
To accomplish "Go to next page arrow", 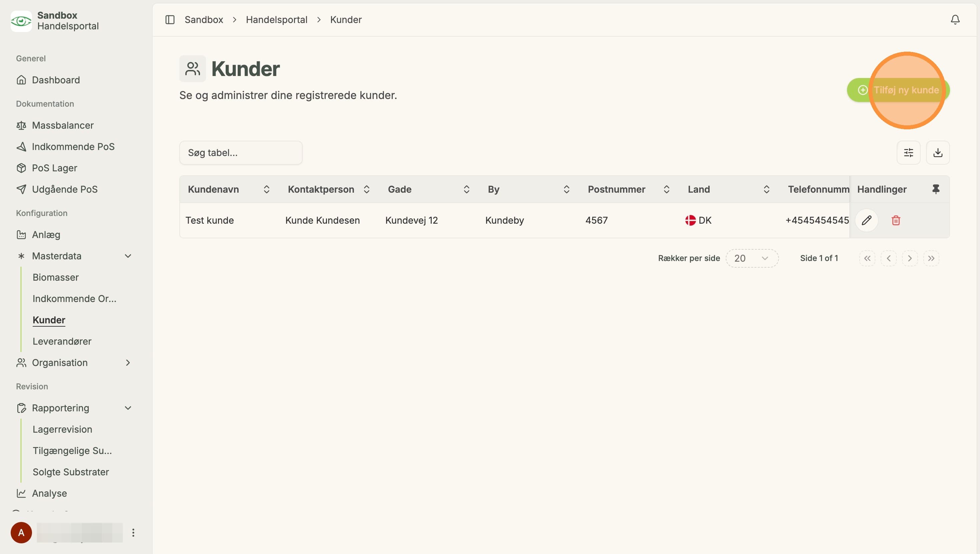I will 910,258.
